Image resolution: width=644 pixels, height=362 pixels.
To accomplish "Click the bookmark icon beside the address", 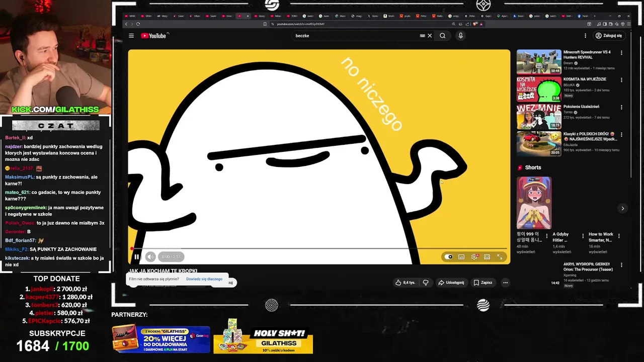I will (x=265, y=24).
